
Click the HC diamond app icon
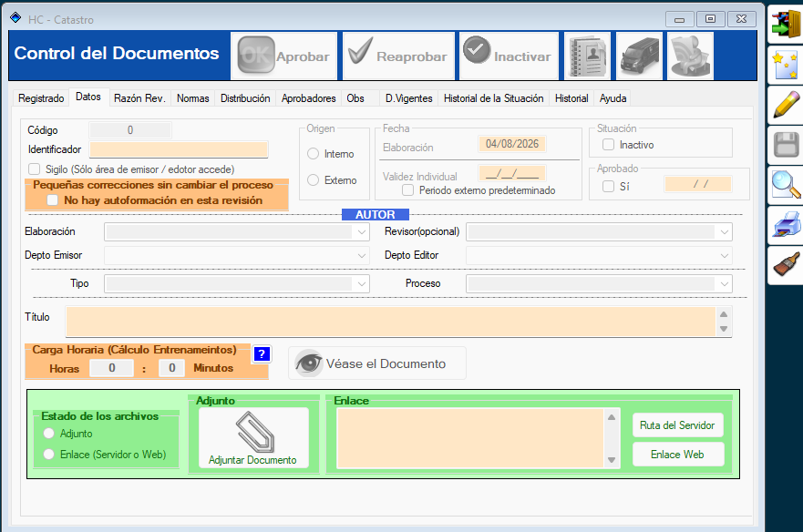click(15, 18)
